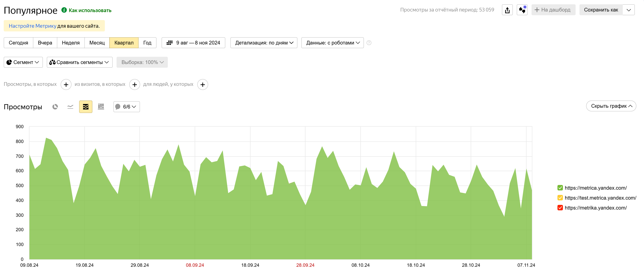The width and height of the screenshot is (644, 280).
Task: Select the Month period tab
Action: 97,43
